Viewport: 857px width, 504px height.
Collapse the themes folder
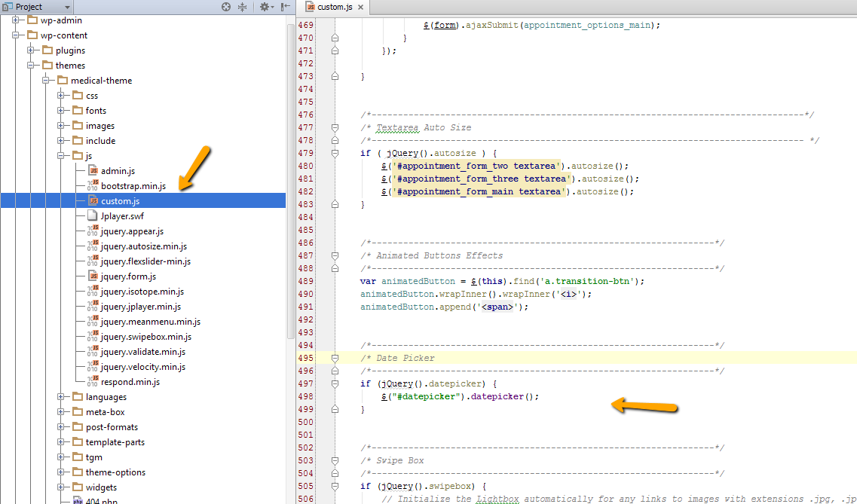coord(31,65)
